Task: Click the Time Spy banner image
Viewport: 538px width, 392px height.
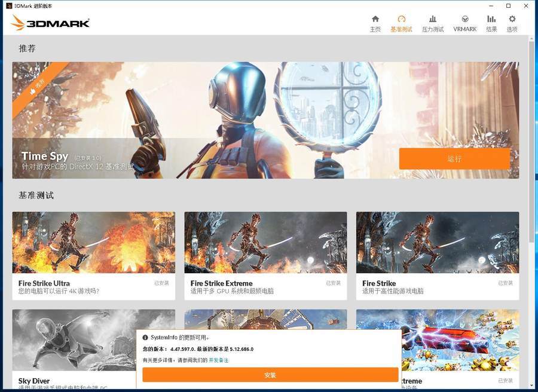Action: tap(265, 120)
